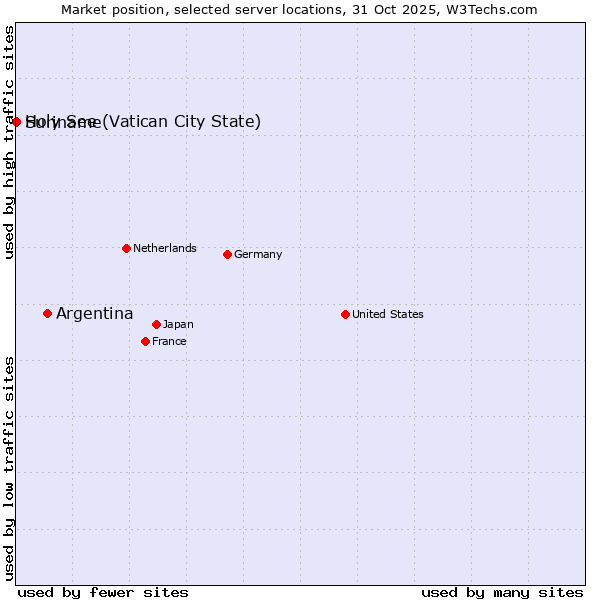
Task: Select the "used by high traffic sites" axis label
Action: coord(9,142)
